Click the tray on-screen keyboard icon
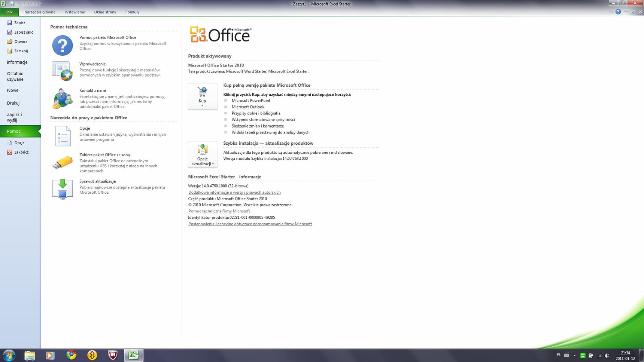644x362 pixels. pos(566,355)
